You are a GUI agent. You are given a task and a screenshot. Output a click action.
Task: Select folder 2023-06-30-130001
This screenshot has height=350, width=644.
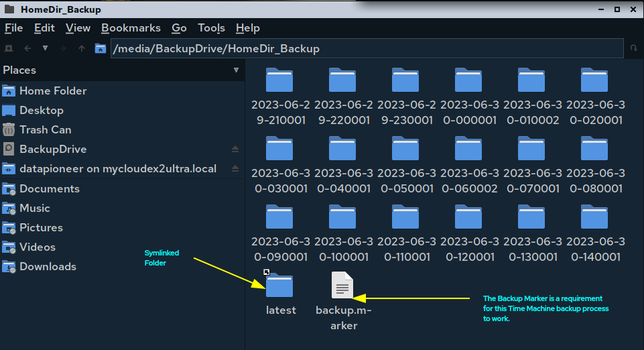click(x=532, y=233)
